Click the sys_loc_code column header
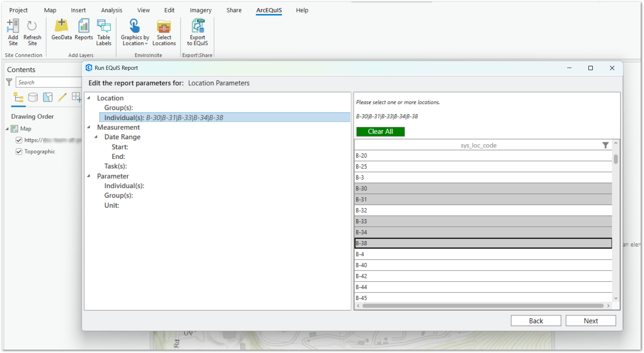 coord(478,145)
